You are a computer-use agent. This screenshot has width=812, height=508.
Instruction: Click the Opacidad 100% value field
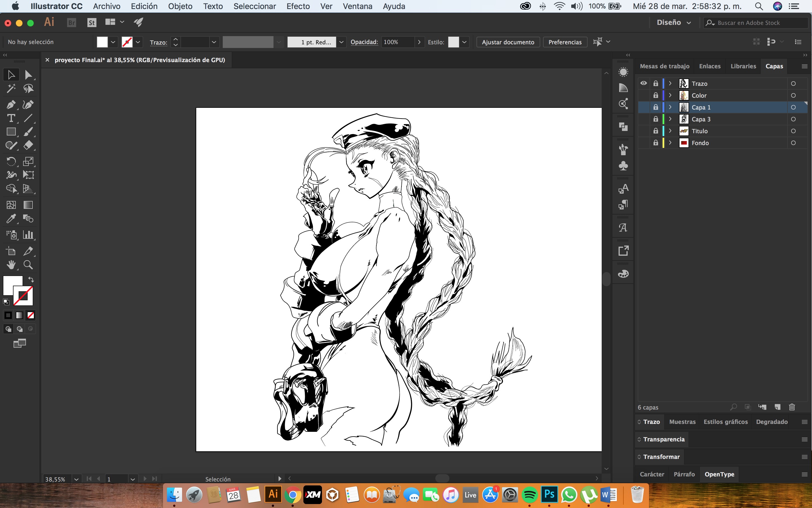tap(398, 42)
